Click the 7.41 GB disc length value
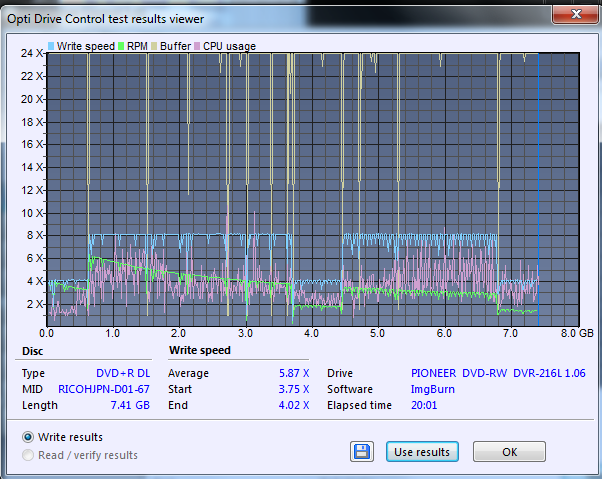 tap(129, 405)
